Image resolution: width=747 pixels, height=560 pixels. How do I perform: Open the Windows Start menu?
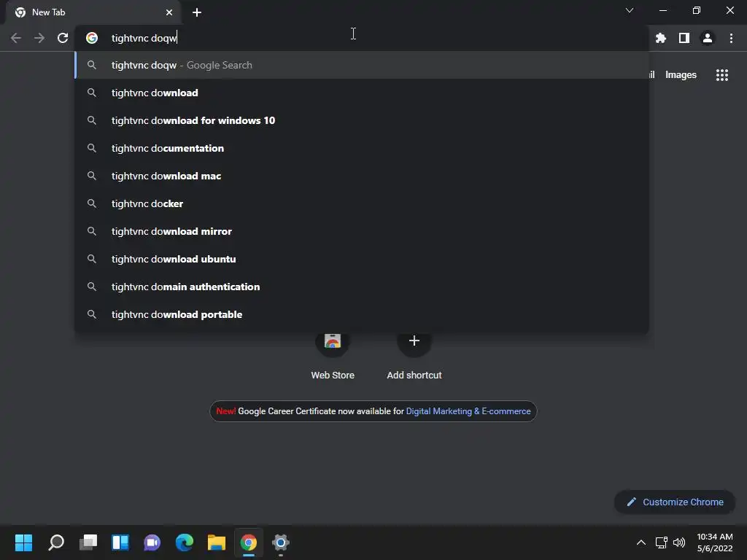click(x=23, y=542)
